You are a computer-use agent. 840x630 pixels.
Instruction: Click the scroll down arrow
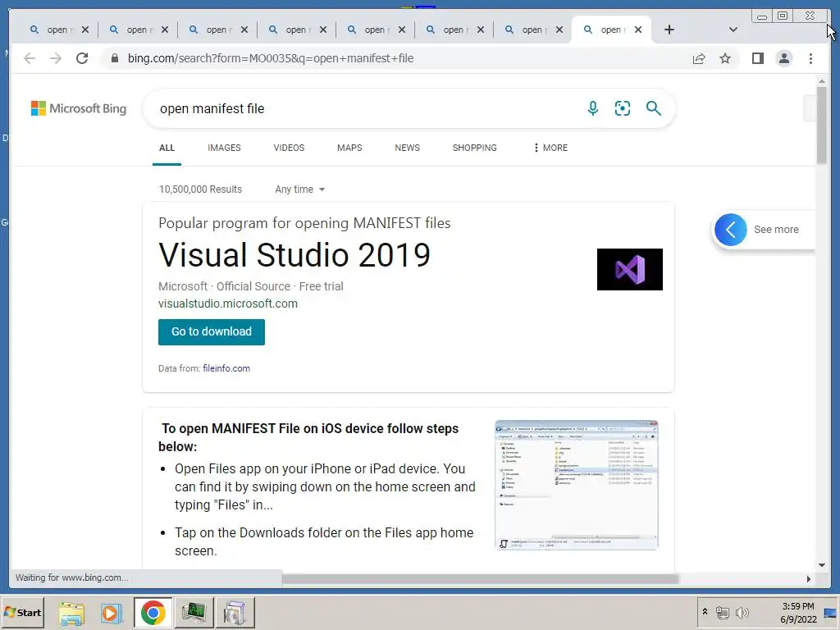822,564
